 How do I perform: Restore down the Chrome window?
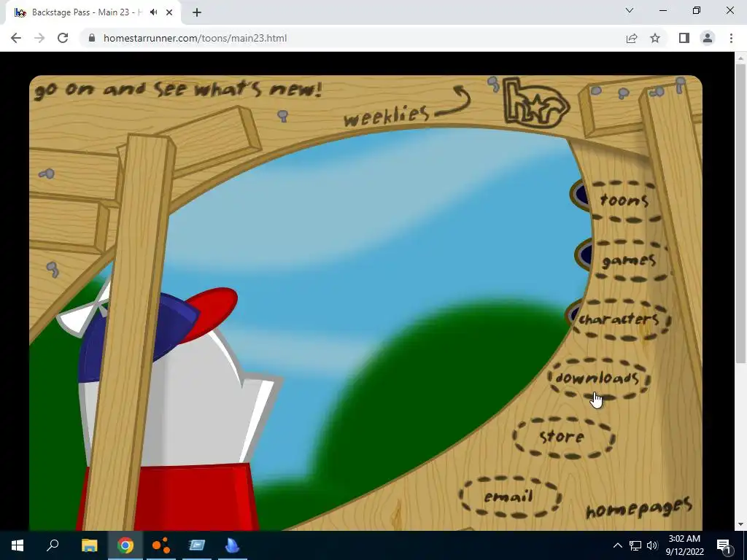click(697, 10)
